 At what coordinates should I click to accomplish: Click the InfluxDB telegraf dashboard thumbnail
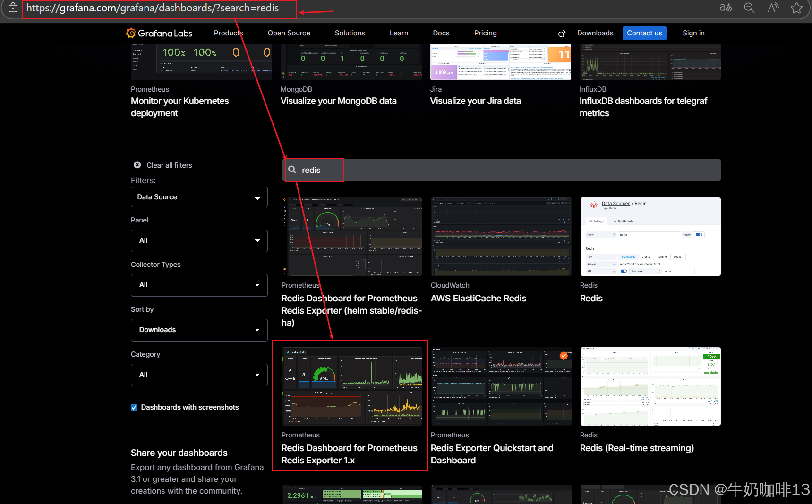tap(650, 62)
